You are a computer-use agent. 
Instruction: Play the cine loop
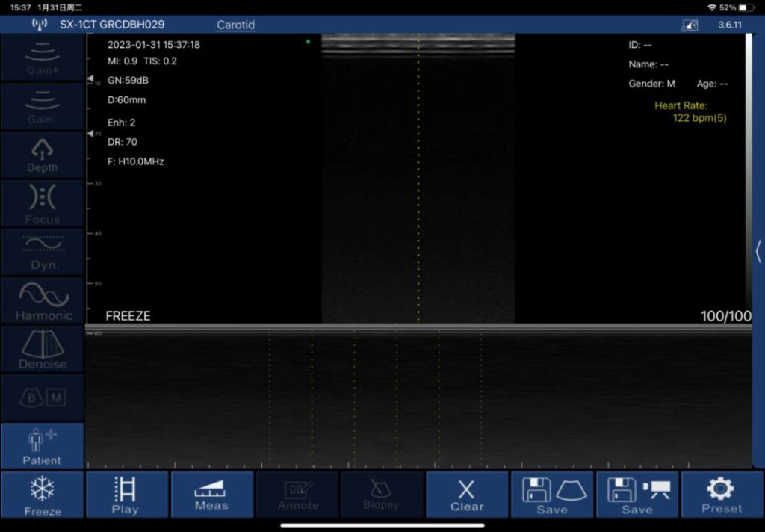pyautogui.click(x=127, y=495)
